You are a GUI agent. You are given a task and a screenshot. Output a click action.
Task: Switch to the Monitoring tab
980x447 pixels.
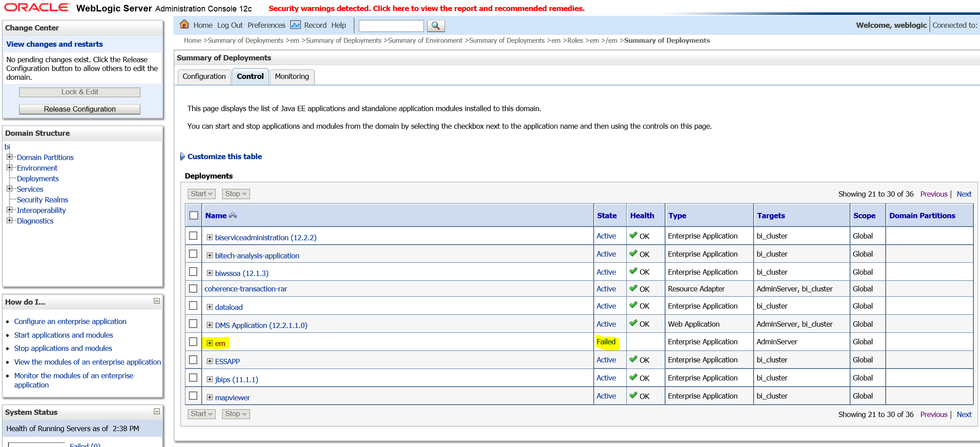click(292, 76)
